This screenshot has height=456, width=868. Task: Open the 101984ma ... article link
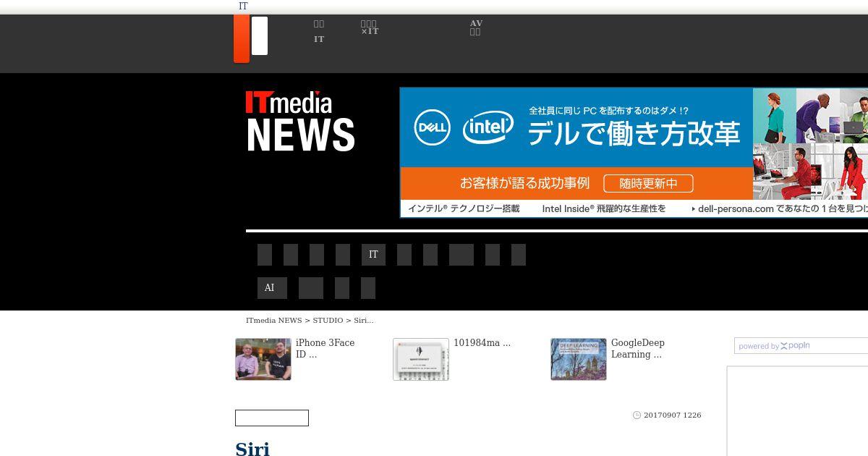(482, 343)
